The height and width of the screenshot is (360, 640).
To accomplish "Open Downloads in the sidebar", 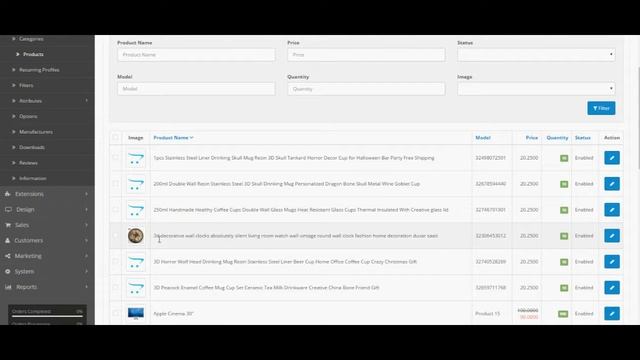I will (x=32, y=147).
